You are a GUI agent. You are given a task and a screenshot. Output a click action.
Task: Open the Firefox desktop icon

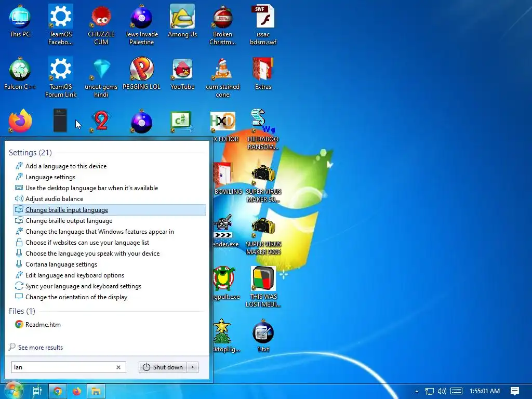(20, 121)
